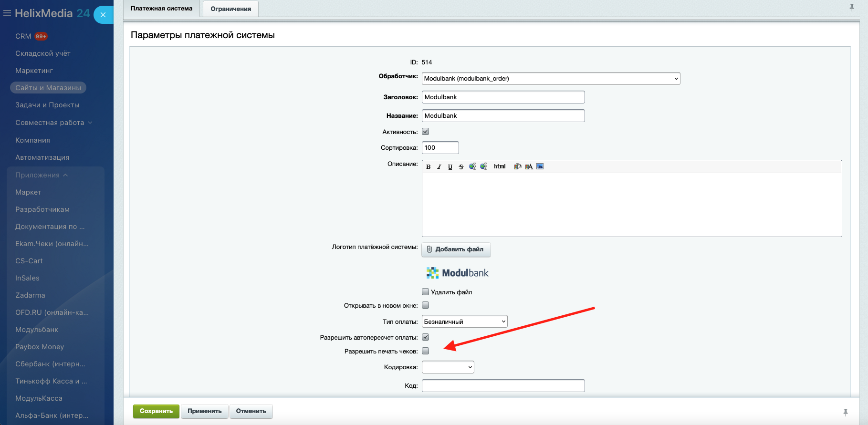Focus the Сортировка input field
The width and height of the screenshot is (868, 425).
click(440, 147)
